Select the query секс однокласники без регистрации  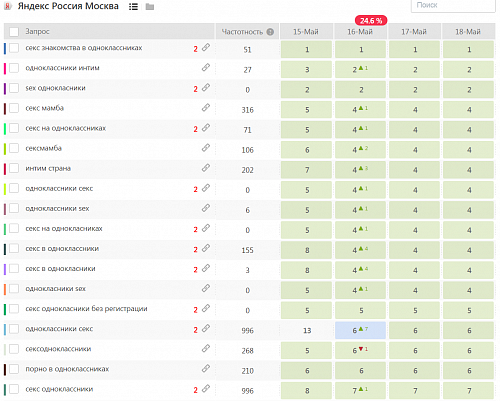[x=86, y=309]
